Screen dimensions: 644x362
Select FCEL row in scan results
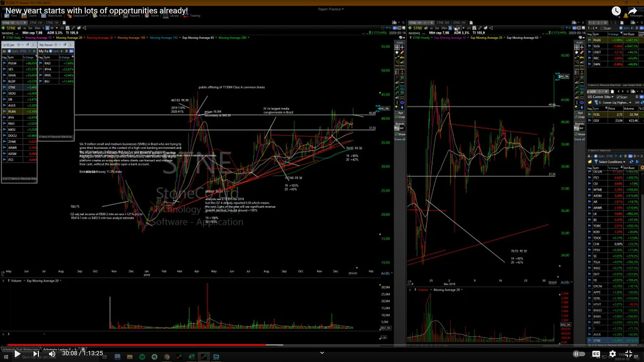tap(615, 114)
